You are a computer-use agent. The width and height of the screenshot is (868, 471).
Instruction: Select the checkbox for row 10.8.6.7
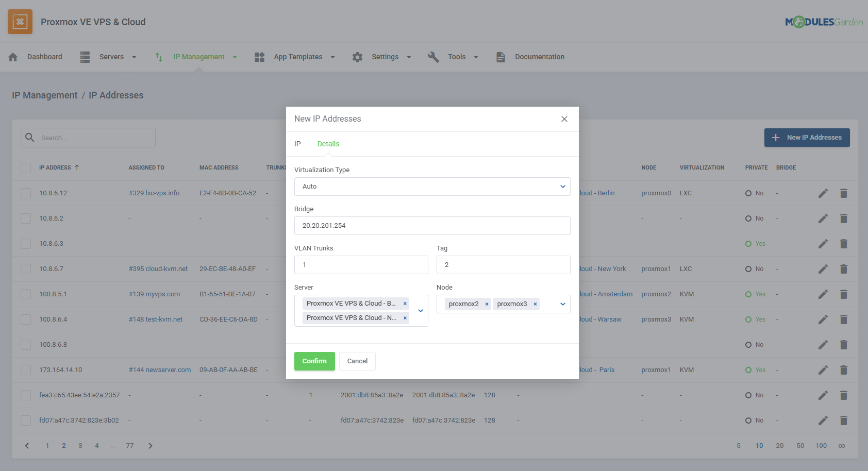click(26, 268)
